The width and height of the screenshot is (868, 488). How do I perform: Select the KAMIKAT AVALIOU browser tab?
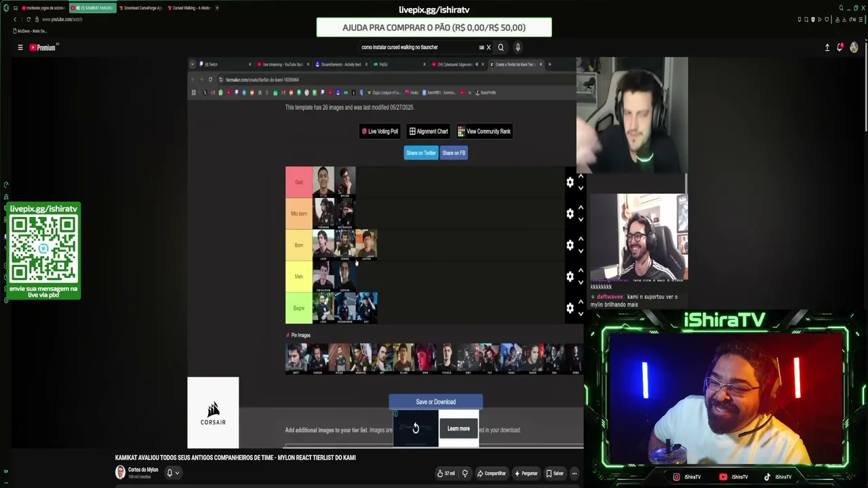click(x=92, y=8)
